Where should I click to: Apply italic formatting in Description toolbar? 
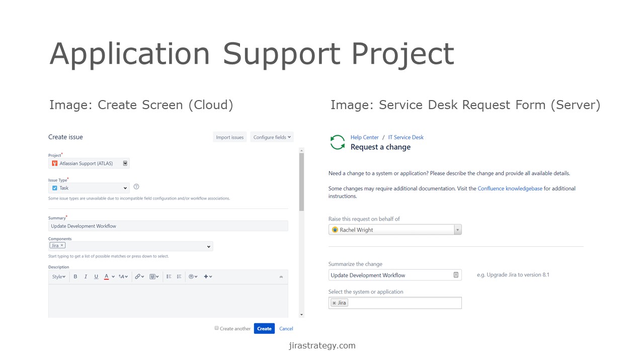click(x=86, y=277)
